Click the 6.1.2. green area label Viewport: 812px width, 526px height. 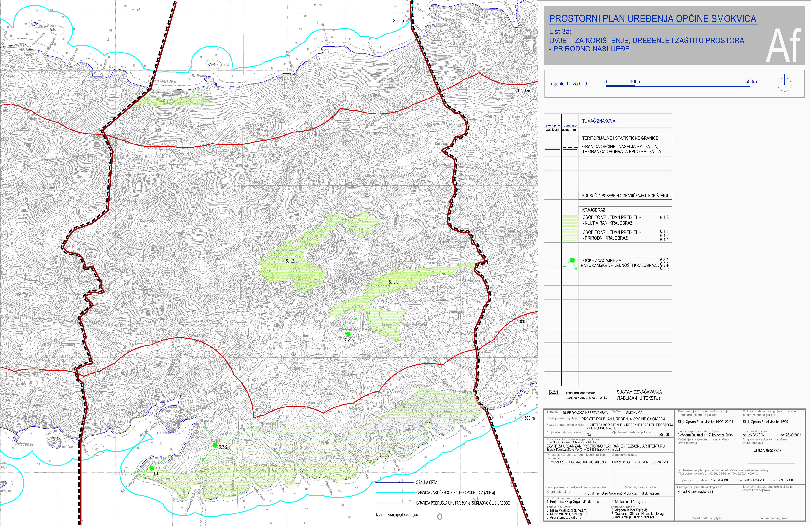[x=290, y=261]
